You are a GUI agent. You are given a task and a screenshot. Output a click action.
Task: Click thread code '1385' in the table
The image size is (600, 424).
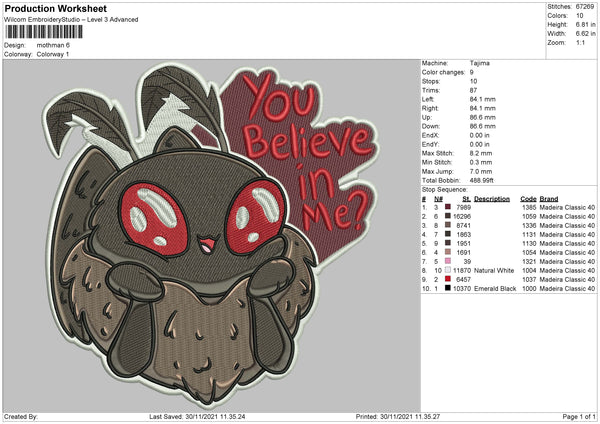[x=529, y=207]
